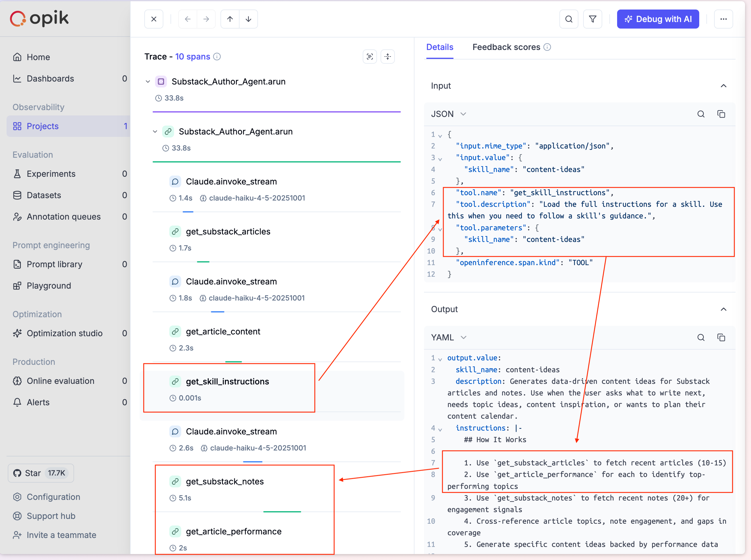The image size is (751, 560).
Task: Close the trace panel with X
Action: (x=154, y=19)
